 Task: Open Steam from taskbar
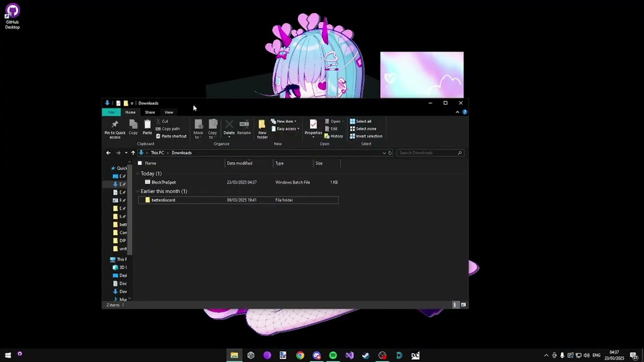click(x=366, y=355)
